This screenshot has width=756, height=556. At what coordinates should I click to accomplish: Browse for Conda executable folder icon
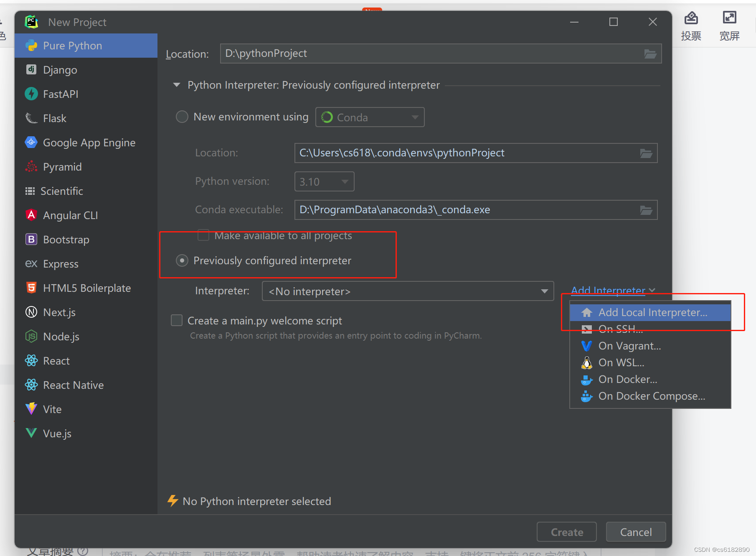[x=646, y=210]
